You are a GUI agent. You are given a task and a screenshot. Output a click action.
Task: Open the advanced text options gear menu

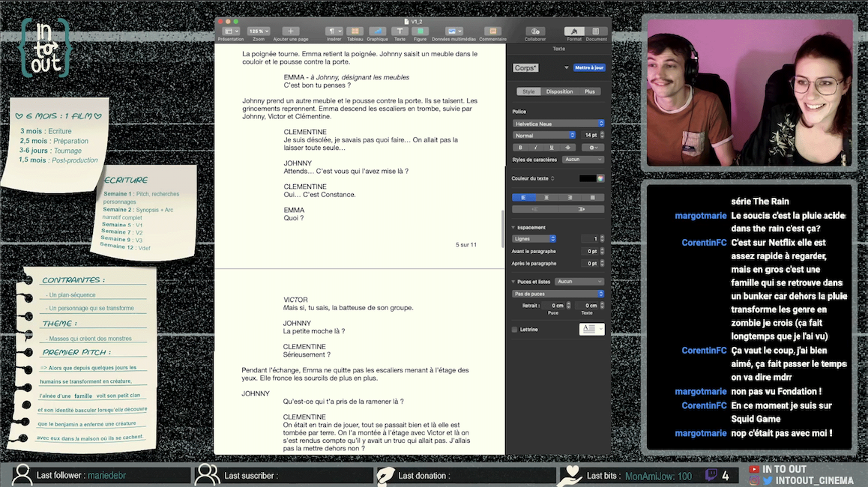pyautogui.click(x=593, y=148)
